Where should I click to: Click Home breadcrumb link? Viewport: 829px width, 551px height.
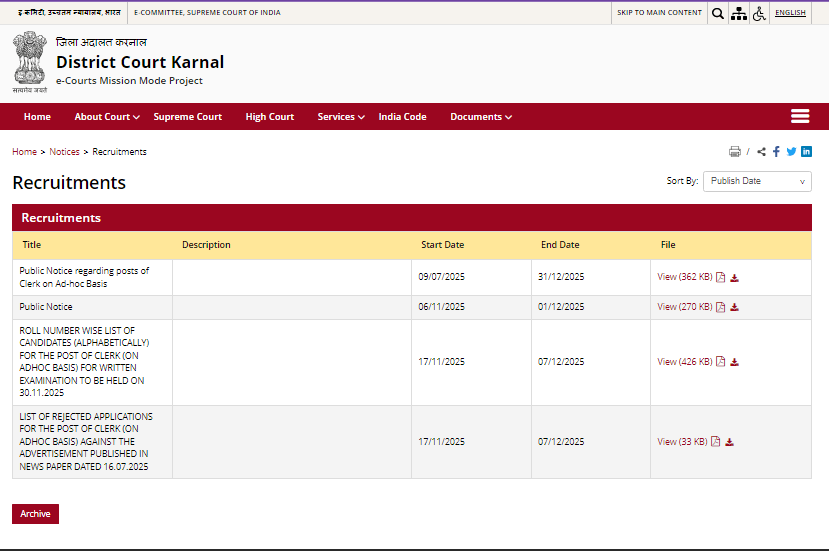(x=24, y=152)
